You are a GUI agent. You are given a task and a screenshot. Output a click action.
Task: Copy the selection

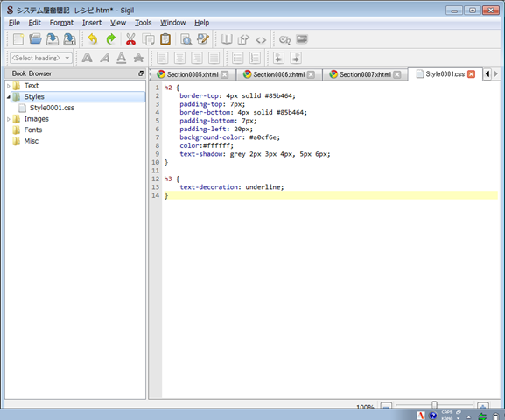[148, 39]
